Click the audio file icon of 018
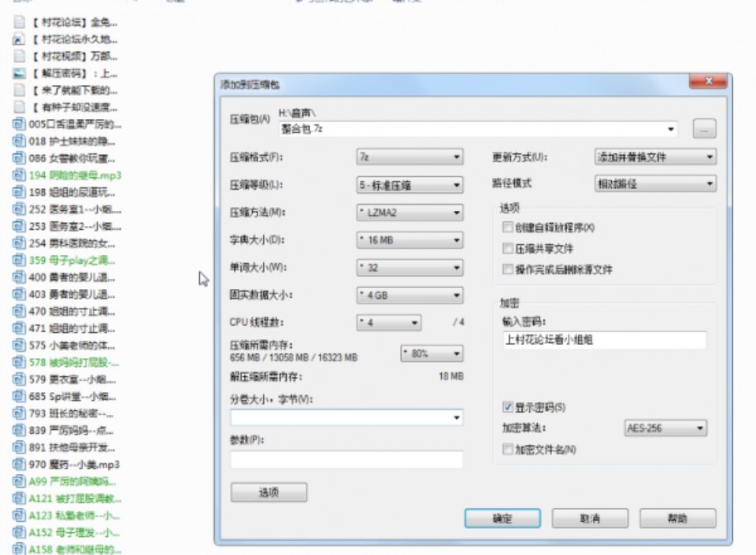 tap(19, 141)
